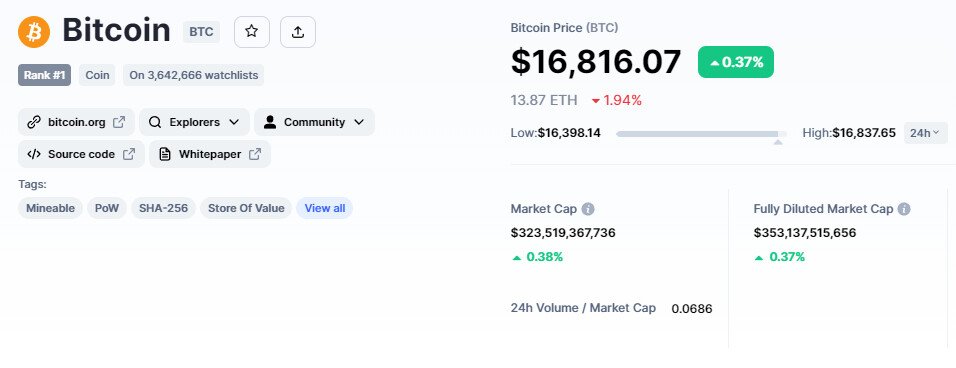Click the Rank #1 badge
The height and width of the screenshot is (368, 956).
pyautogui.click(x=45, y=76)
